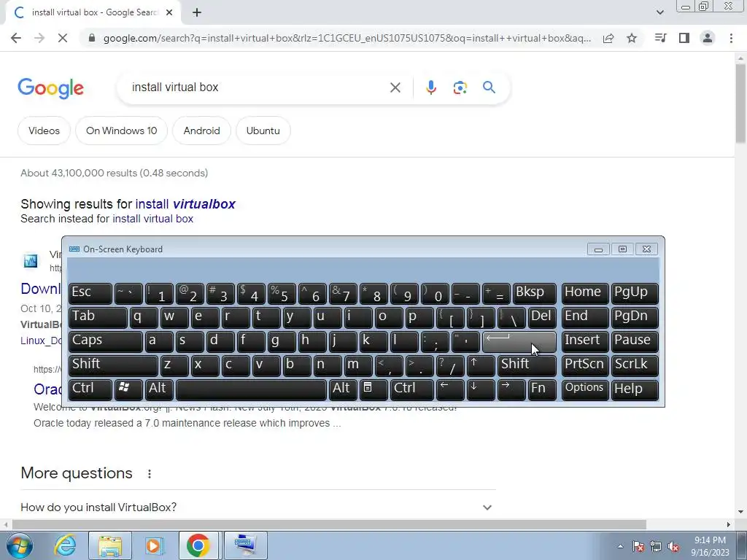This screenshot has width=747, height=560.
Task: Open the install virtualbox corrected link
Action: pos(185,204)
